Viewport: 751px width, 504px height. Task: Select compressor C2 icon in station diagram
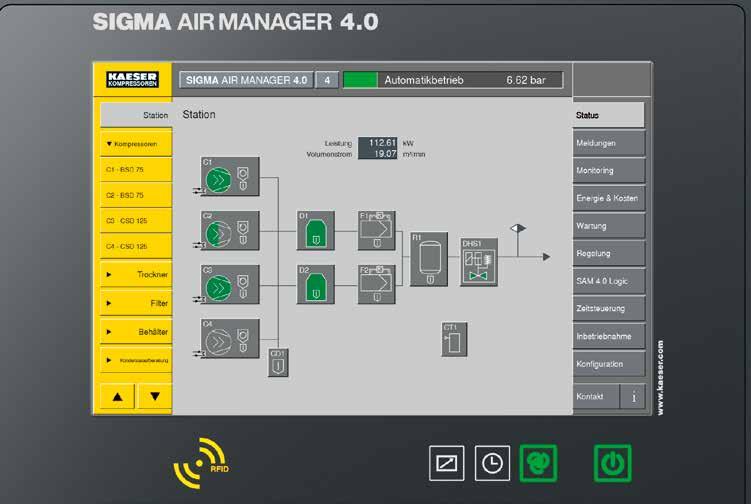(x=230, y=230)
